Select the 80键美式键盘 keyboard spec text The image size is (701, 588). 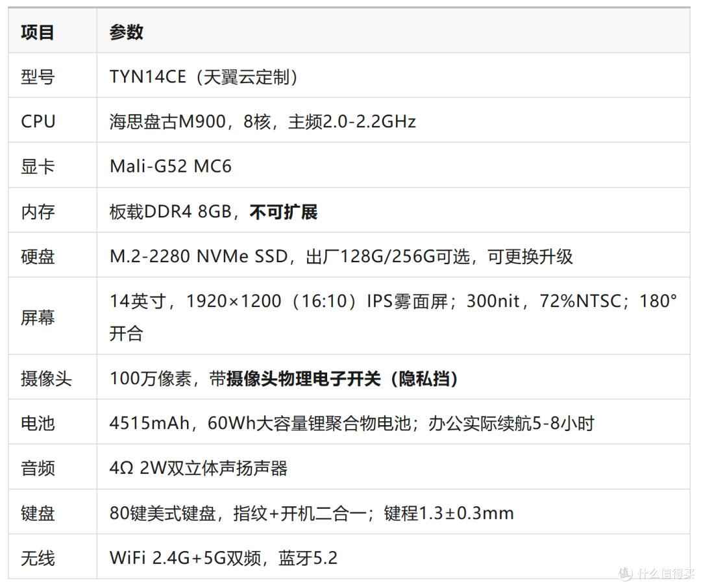[x=312, y=513]
